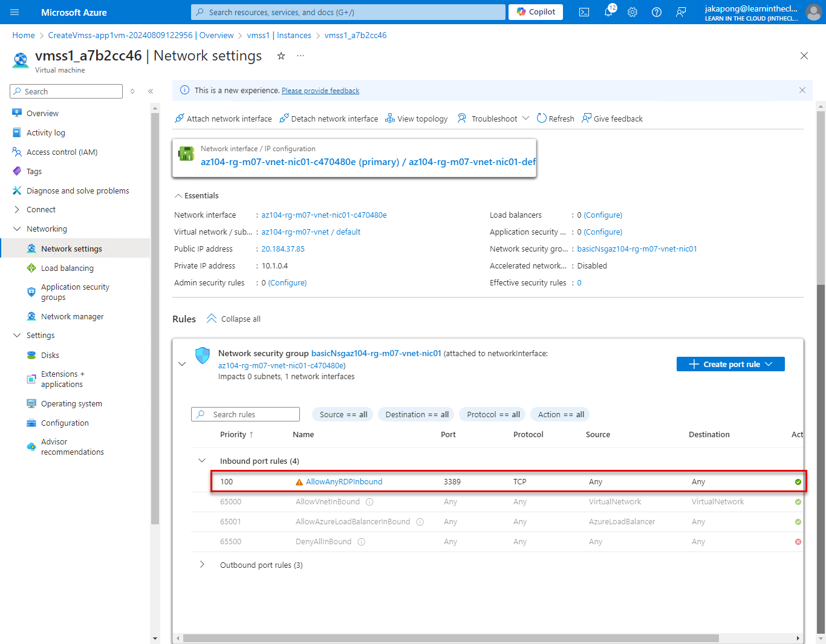Open Copilot
The width and height of the screenshot is (826, 644).
(x=536, y=12)
